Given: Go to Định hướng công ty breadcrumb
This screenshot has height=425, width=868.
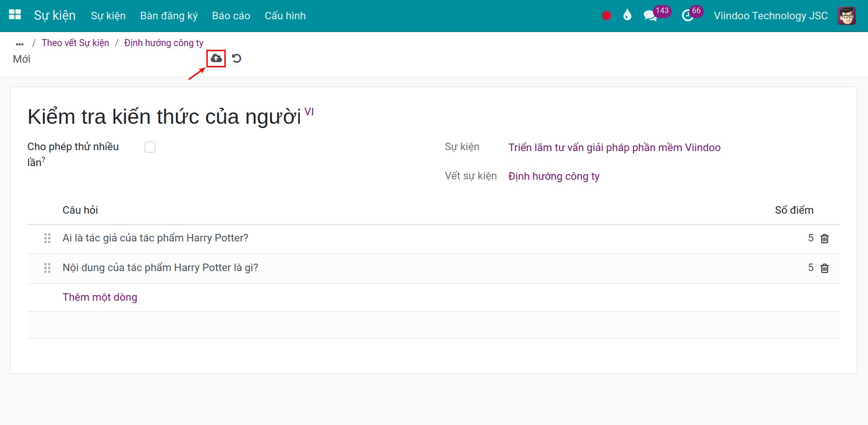Looking at the screenshot, I should point(164,43).
